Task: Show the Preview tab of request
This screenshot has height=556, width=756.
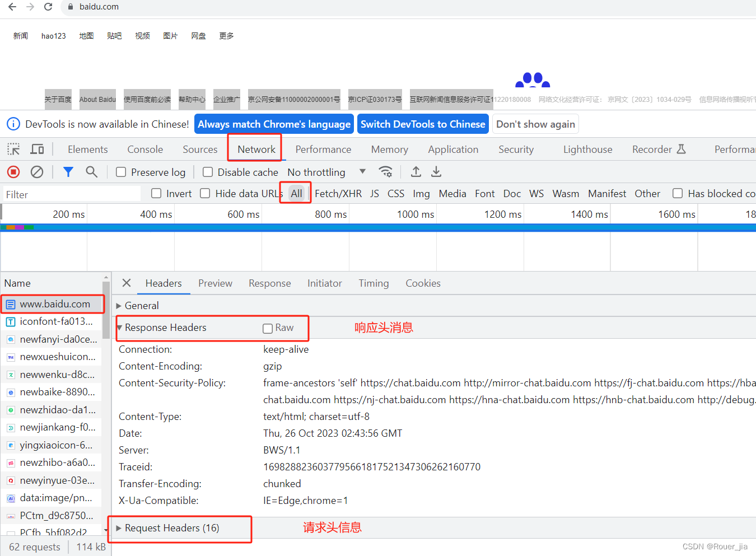Action: coord(215,283)
